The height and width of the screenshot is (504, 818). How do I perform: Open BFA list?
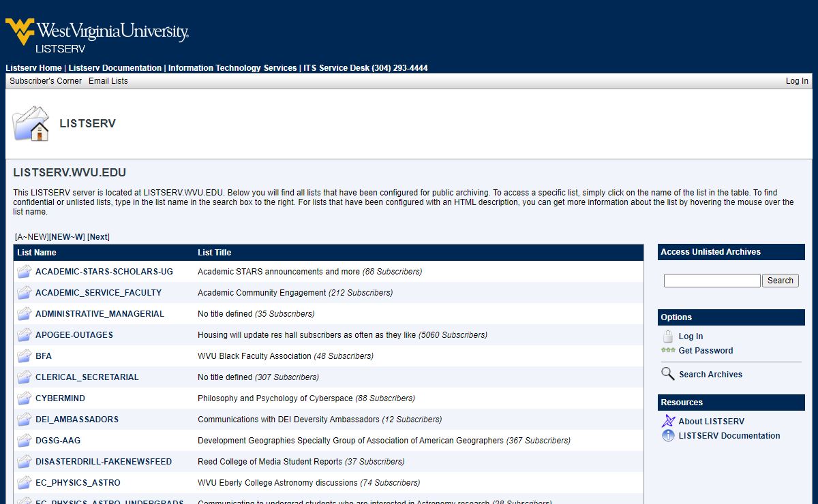point(44,356)
